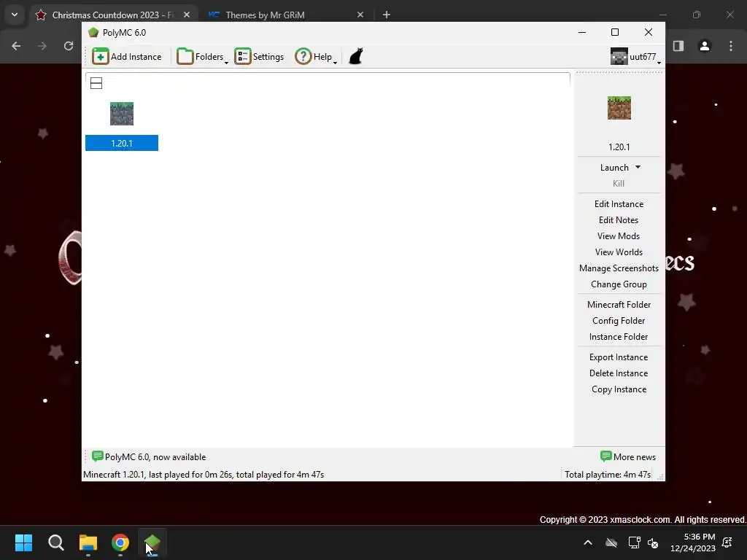Open Edit Instance from the side panel

coord(619,204)
